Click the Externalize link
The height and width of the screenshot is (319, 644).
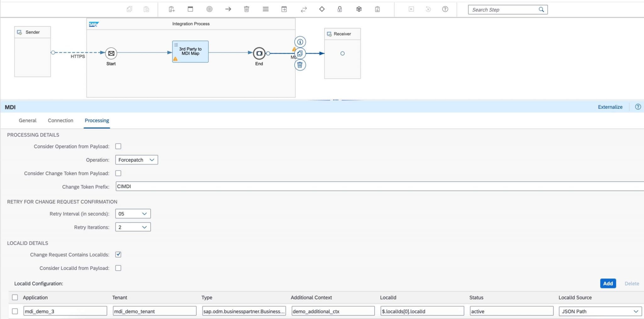(610, 107)
